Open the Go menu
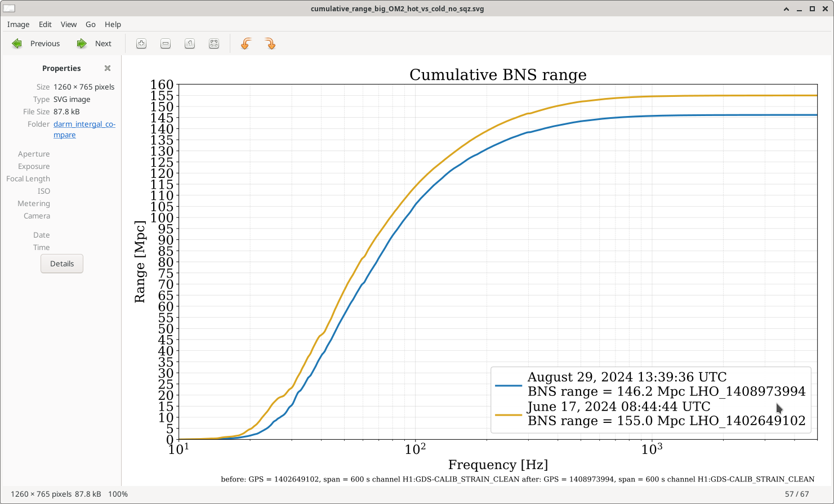The image size is (834, 504). pyautogui.click(x=91, y=24)
